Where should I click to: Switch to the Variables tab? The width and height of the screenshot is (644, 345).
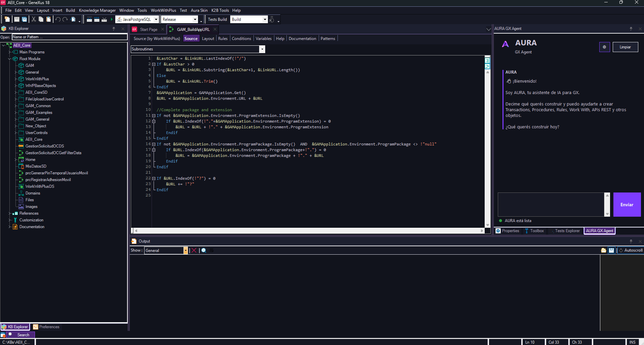coord(264,39)
